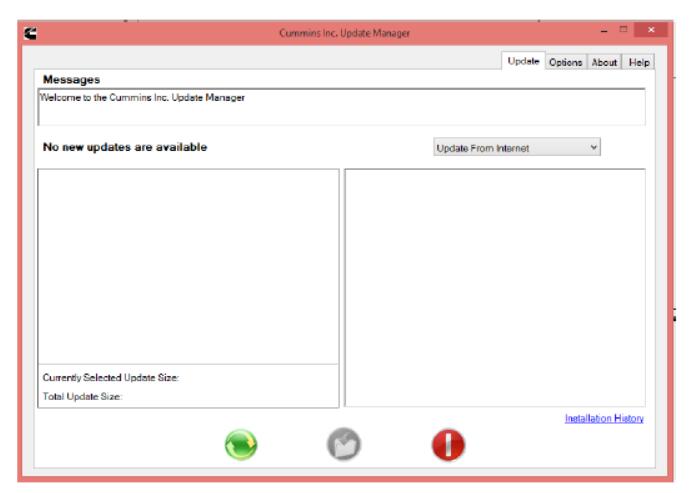Click the welcome message in Messages box
This screenshot has height=493, width=693.
point(142,98)
